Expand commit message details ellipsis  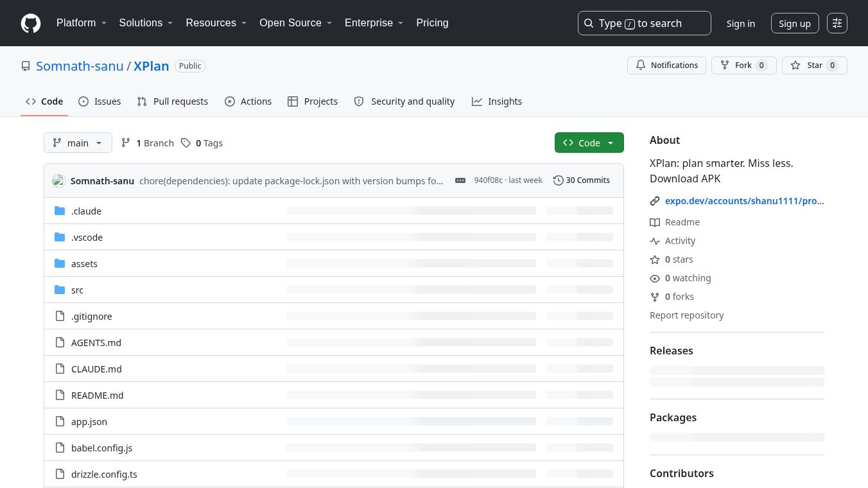point(460,180)
